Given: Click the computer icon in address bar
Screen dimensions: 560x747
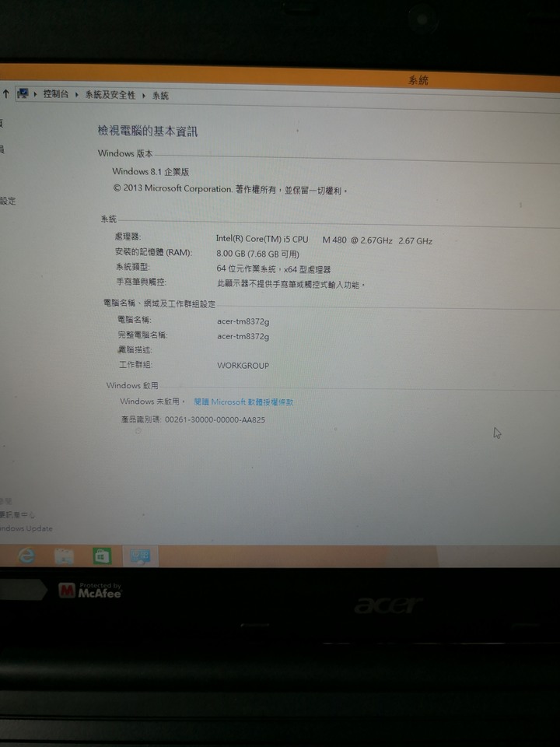Looking at the screenshot, I should 23,94.
